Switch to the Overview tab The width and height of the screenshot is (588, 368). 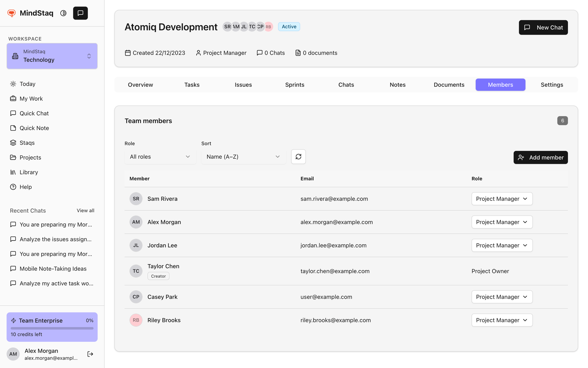point(140,85)
